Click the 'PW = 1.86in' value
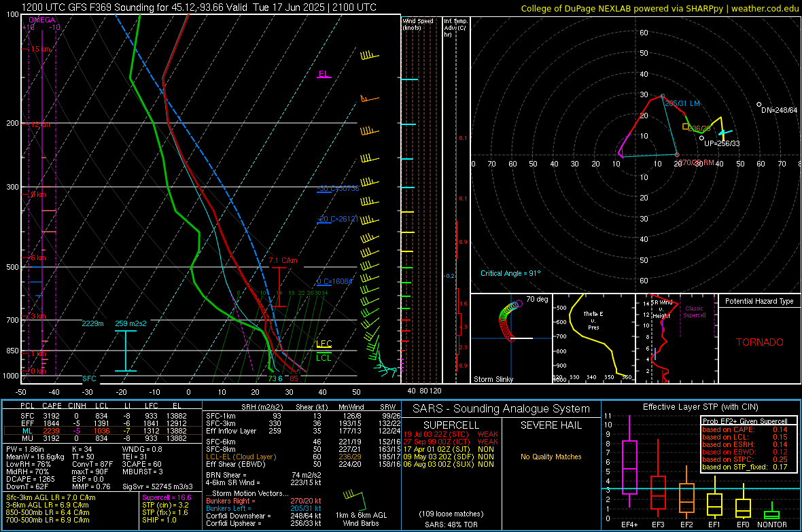The width and height of the screenshot is (802, 532). [x=25, y=449]
